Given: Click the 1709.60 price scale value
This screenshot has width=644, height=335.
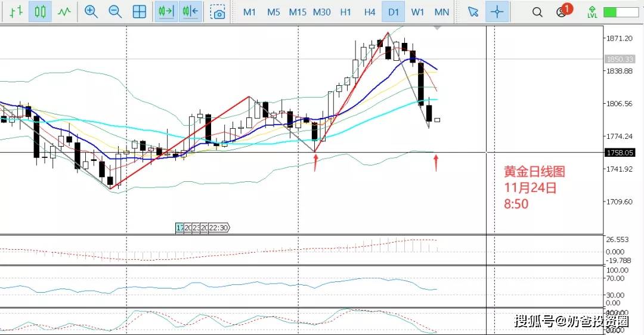Looking at the screenshot, I should pyautogui.click(x=620, y=201).
